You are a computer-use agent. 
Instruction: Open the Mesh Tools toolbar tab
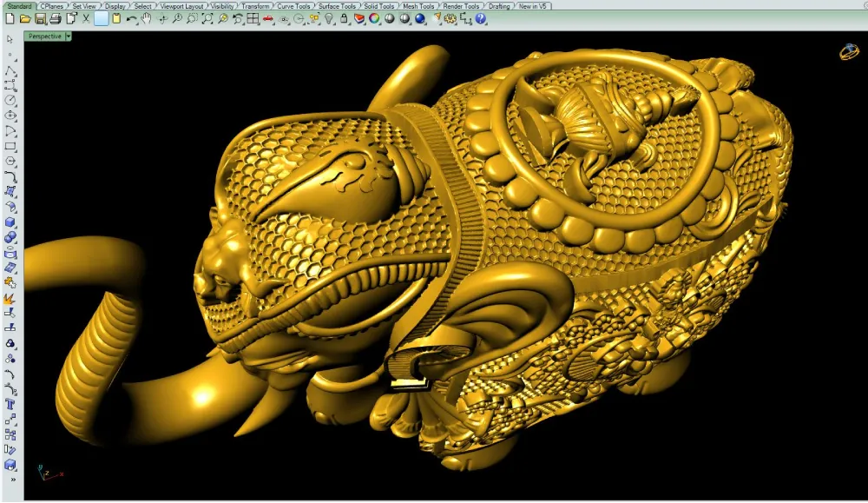[418, 6]
